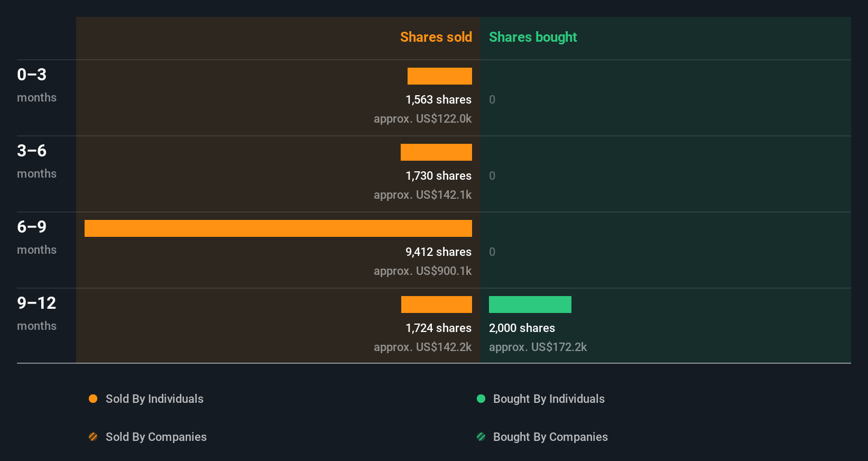Select the approx. US$172.2k value
Viewport: 868px width, 461px height.
[538, 347]
